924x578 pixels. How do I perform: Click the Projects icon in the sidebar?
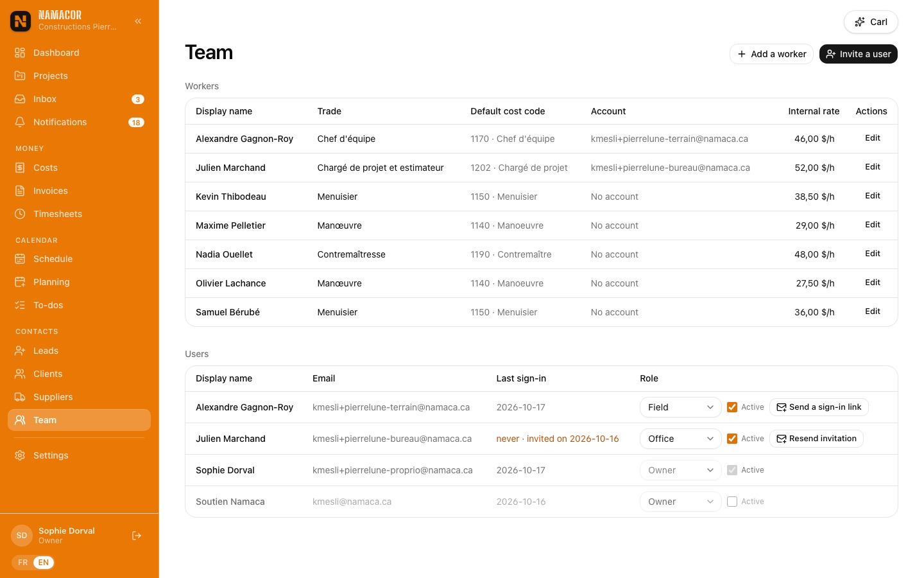(x=20, y=76)
